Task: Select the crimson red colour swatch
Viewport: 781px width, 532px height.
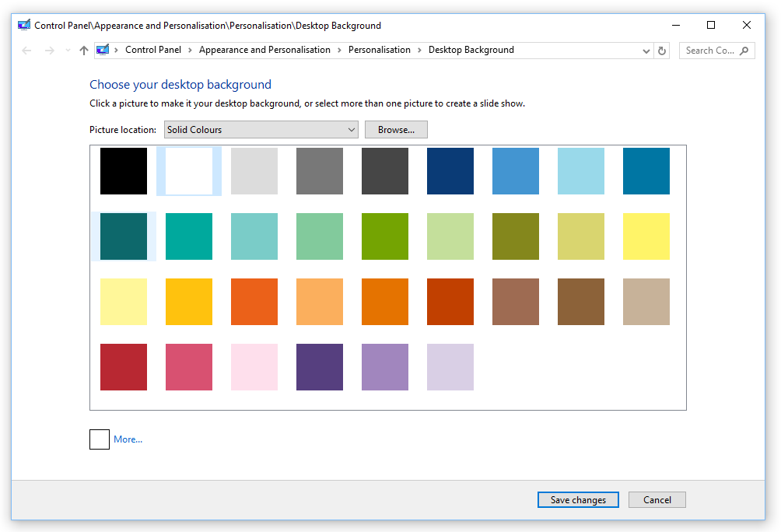Action: [124, 367]
